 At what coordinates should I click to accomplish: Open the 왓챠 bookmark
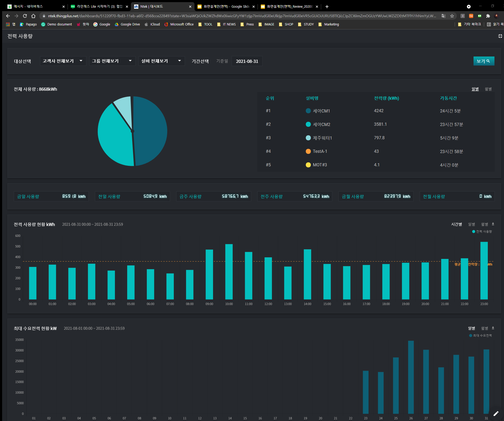(83, 24)
